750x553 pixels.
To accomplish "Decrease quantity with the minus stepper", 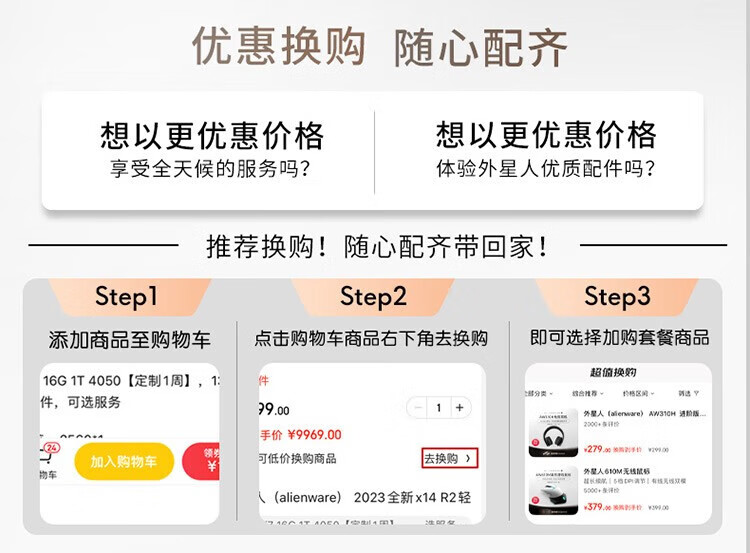I will tap(418, 408).
